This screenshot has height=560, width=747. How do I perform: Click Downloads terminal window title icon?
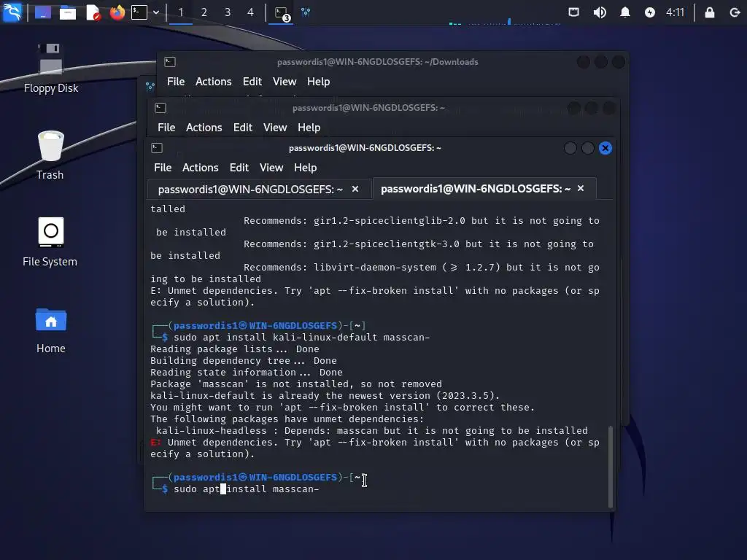[170, 62]
